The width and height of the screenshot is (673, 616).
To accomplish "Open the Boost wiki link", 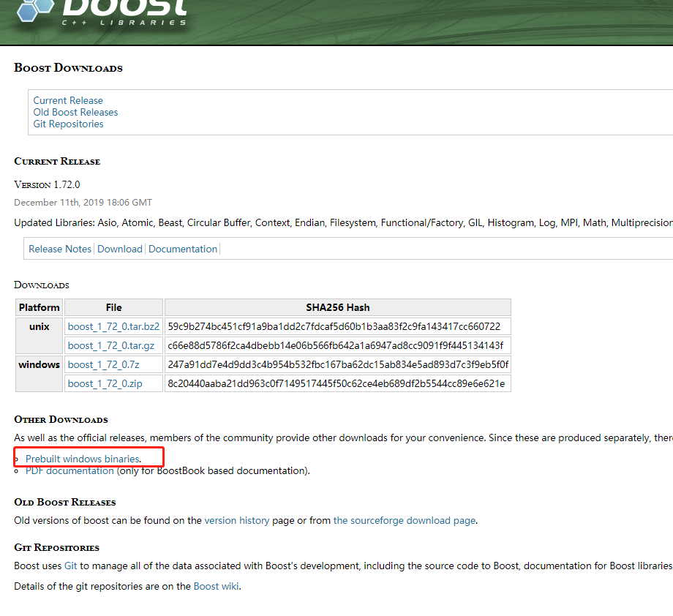I will coord(216,587).
